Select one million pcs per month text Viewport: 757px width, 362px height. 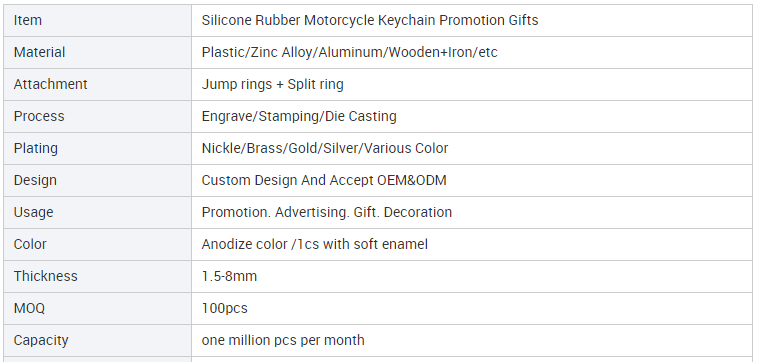tap(283, 340)
